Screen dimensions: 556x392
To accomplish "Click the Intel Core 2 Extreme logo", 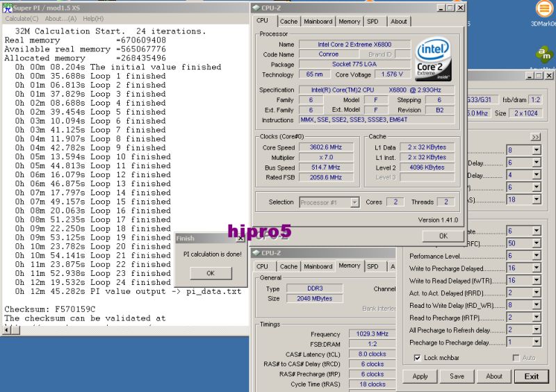I will 433,59.
